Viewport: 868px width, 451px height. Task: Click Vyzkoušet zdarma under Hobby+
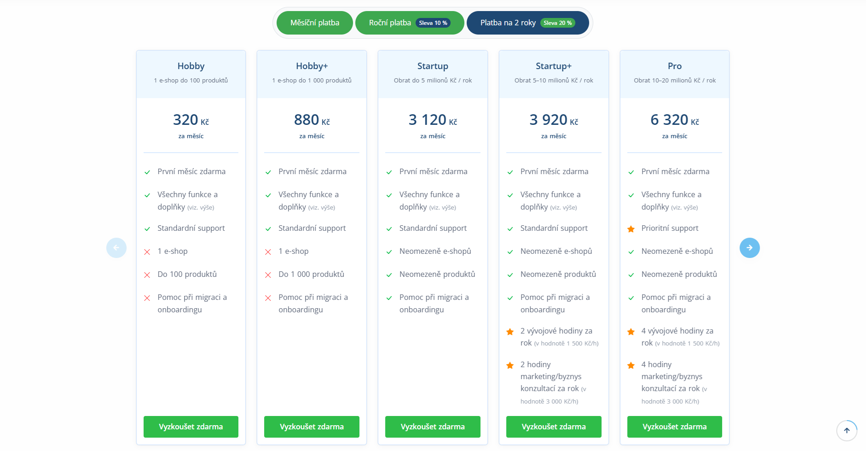click(x=312, y=427)
